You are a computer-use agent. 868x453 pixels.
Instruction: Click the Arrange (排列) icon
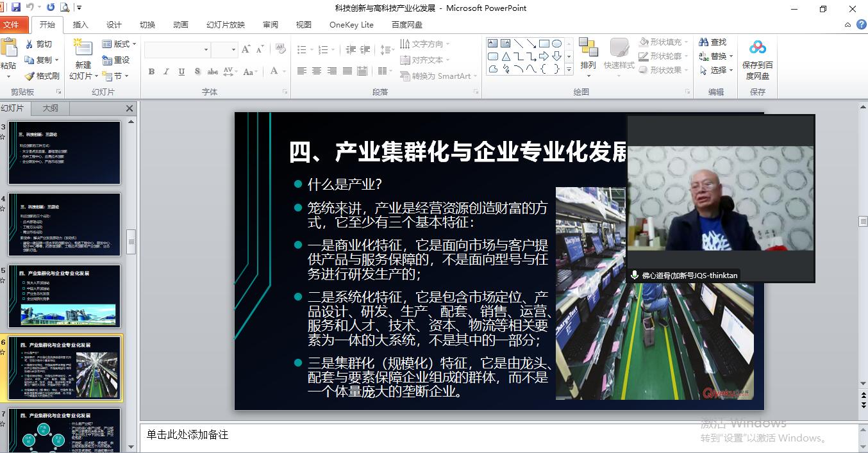tap(588, 50)
